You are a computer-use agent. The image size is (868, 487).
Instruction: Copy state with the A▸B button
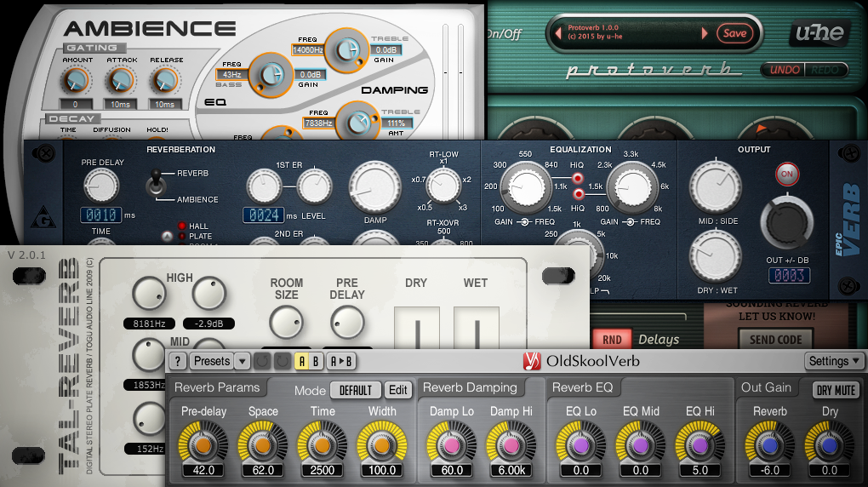[x=341, y=361]
